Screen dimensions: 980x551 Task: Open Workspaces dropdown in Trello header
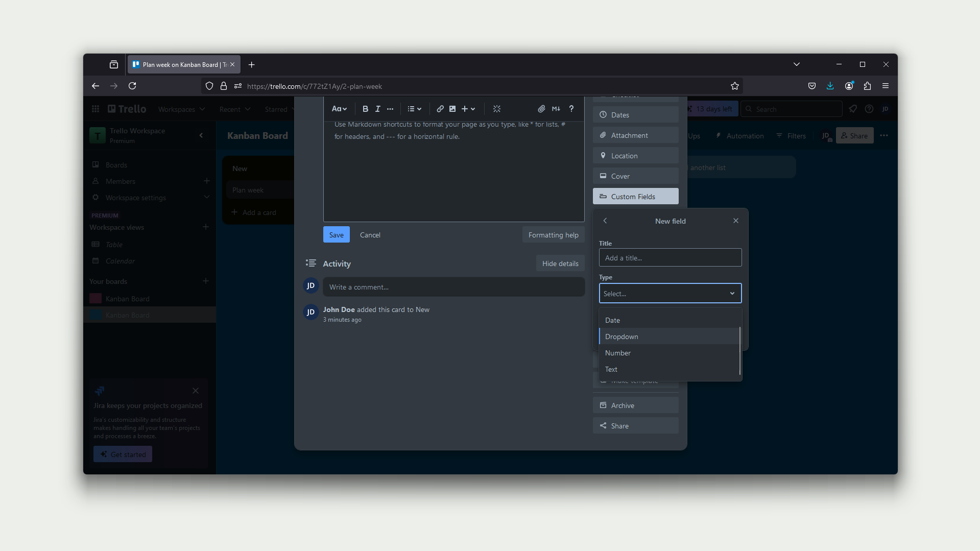pyautogui.click(x=181, y=109)
